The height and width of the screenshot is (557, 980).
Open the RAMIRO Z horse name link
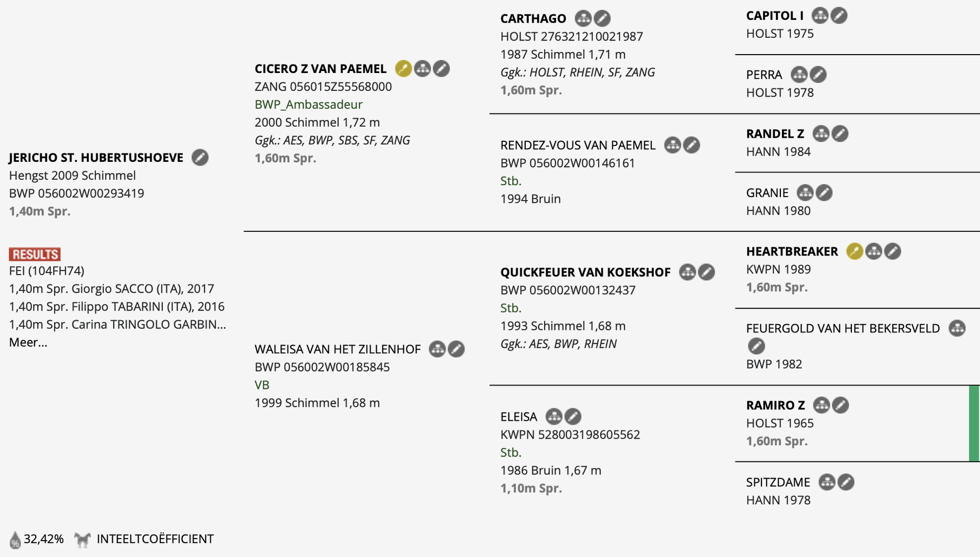point(775,405)
